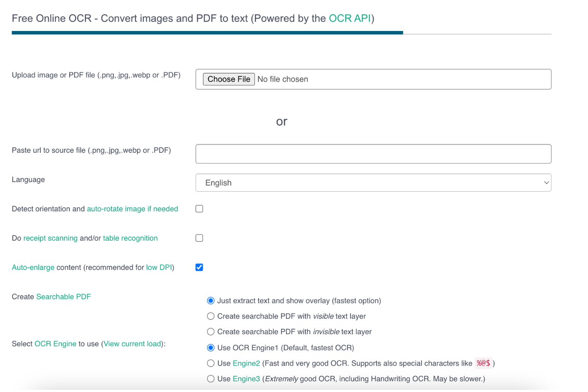Screen dimensions: 588x392
Task: Enable detect orientation and auto-rotate checkbox
Action: (199, 209)
